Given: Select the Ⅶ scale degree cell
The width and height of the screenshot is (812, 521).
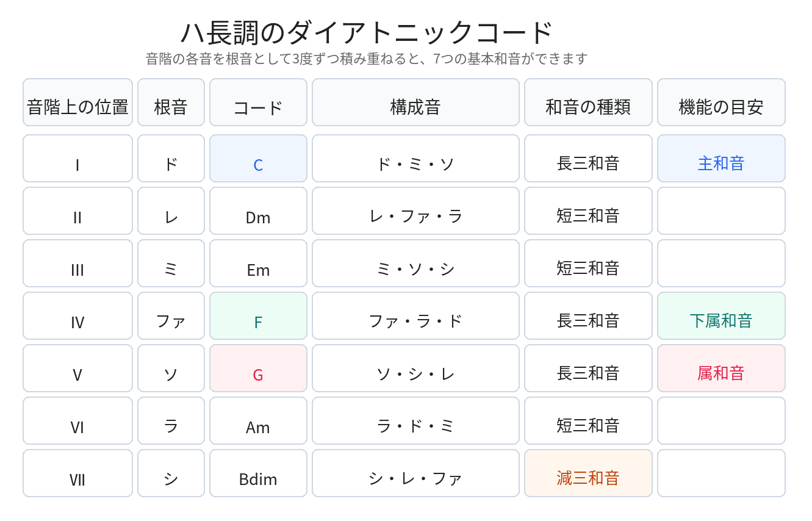Looking at the screenshot, I should point(77,473).
